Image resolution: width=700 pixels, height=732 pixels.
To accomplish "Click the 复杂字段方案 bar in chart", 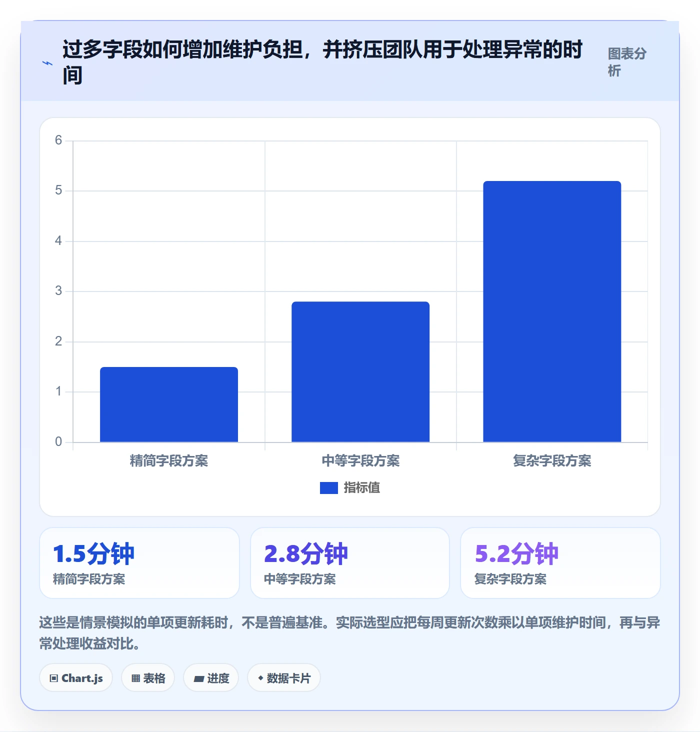I will 552,311.
